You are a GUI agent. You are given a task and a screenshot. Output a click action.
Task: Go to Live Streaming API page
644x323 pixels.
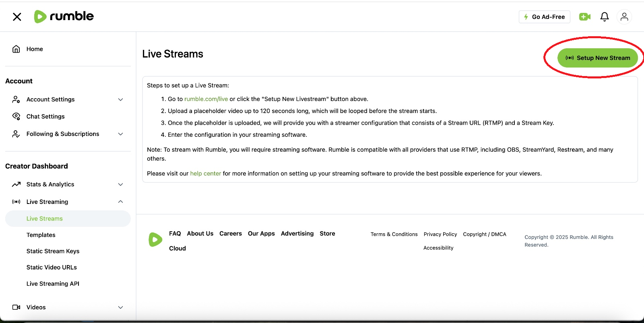(x=53, y=284)
